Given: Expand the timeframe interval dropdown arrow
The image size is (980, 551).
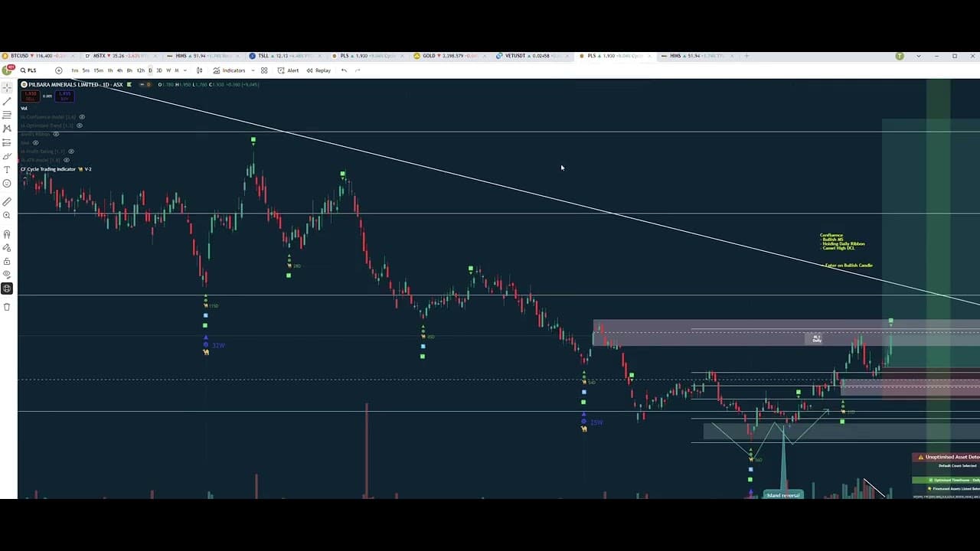Looking at the screenshot, I should [185, 70].
